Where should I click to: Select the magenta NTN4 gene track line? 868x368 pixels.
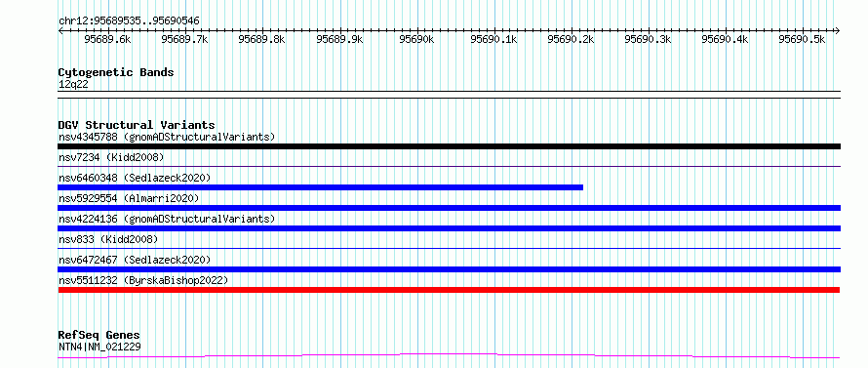449,356
